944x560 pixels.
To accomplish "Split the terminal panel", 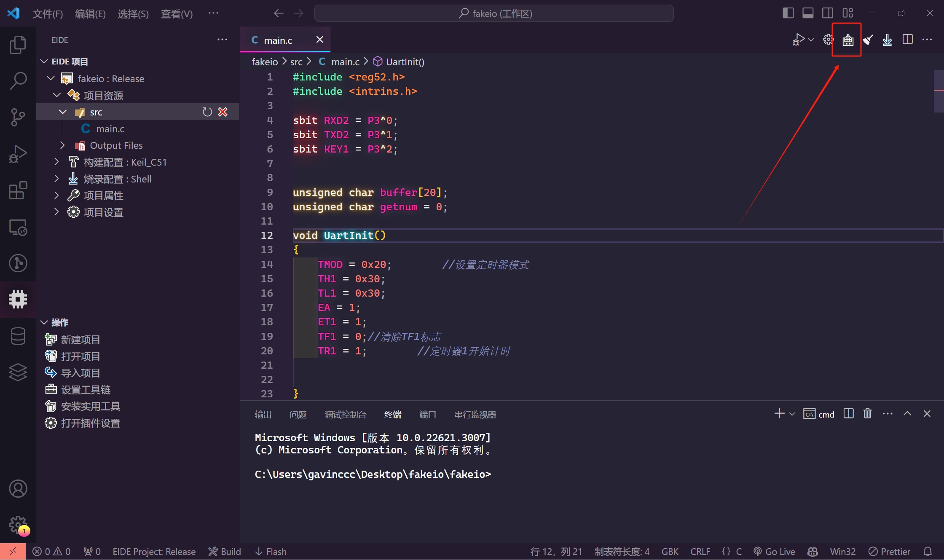I will click(x=848, y=413).
